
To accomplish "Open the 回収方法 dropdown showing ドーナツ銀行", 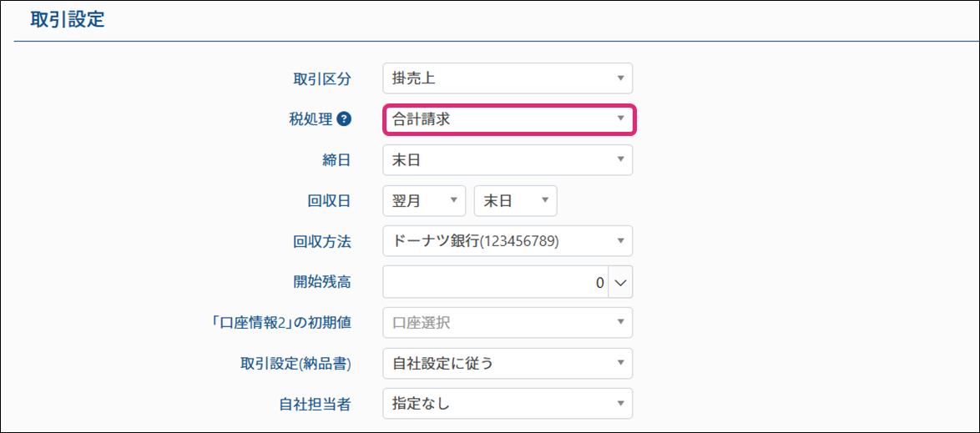I will coord(508,241).
